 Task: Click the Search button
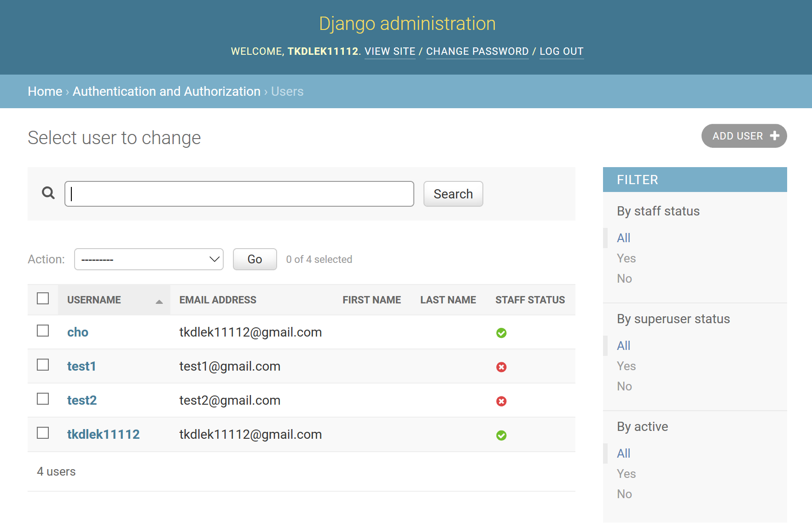[x=453, y=194]
